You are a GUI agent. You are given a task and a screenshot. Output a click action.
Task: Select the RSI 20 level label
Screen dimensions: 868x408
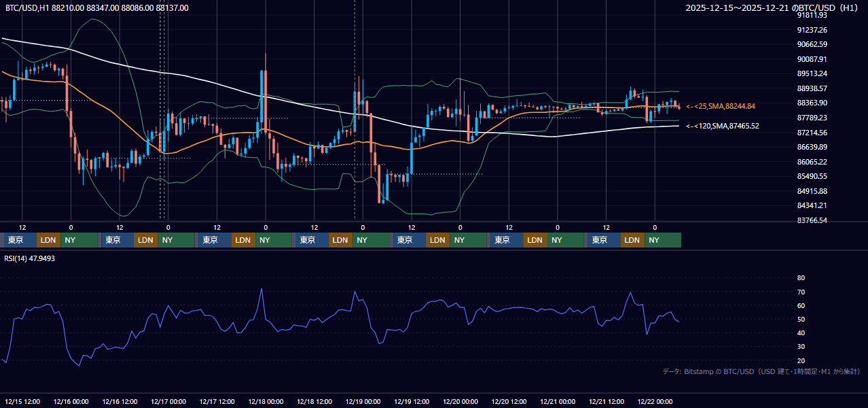click(801, 360)
